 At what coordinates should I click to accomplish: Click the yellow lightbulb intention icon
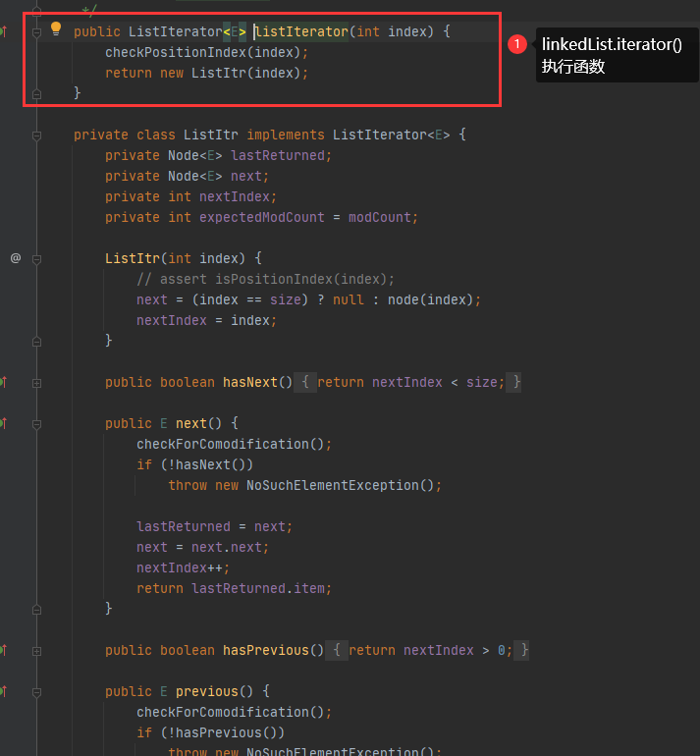(x=56, y=28)
